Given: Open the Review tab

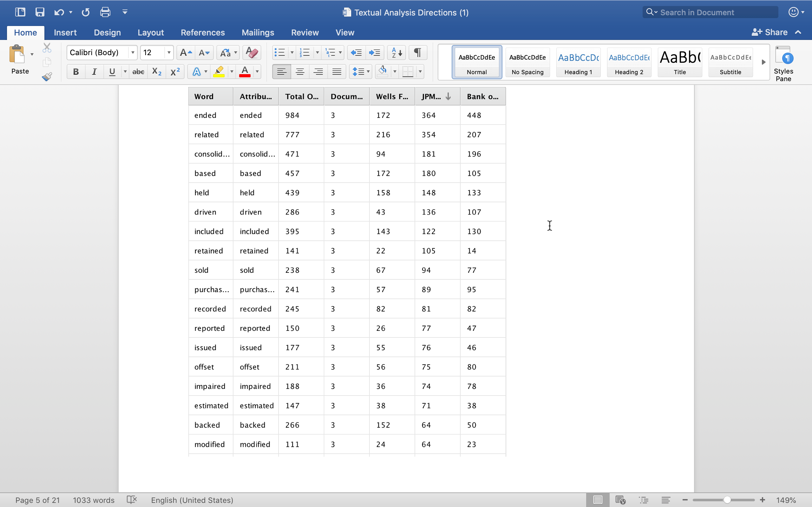Looking at the screenshot, I should [x=304, y=32].
